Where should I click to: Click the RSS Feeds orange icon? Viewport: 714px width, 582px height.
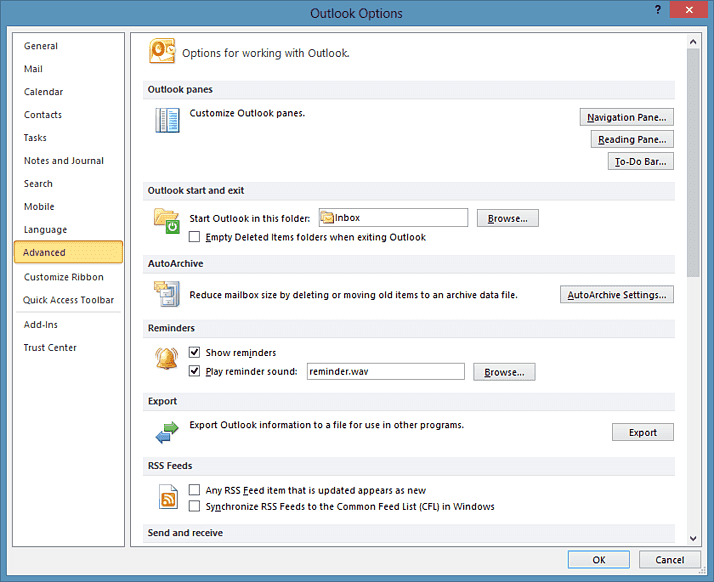(x=168, y=496)
